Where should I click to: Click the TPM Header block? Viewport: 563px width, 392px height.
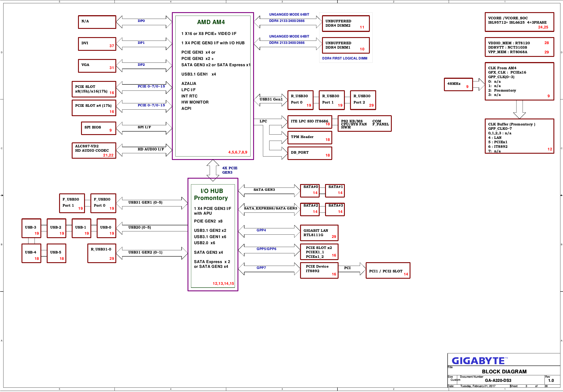pos(310,137)
